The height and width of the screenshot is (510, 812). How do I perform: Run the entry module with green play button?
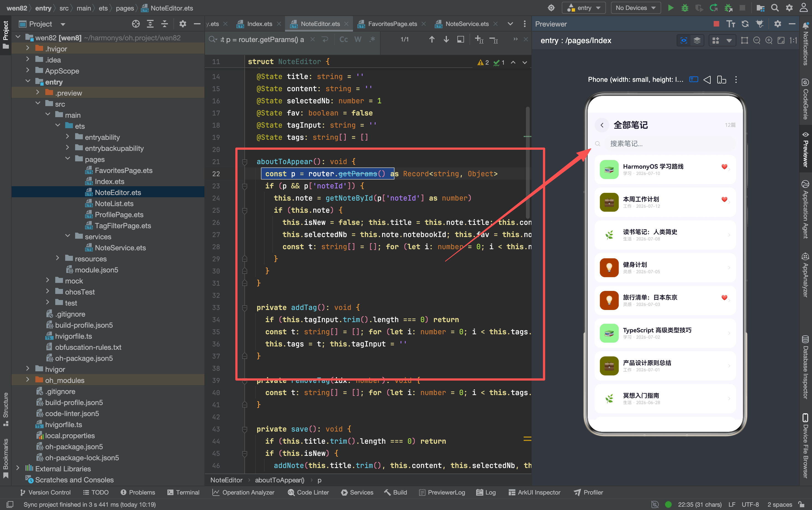point(670,8)
